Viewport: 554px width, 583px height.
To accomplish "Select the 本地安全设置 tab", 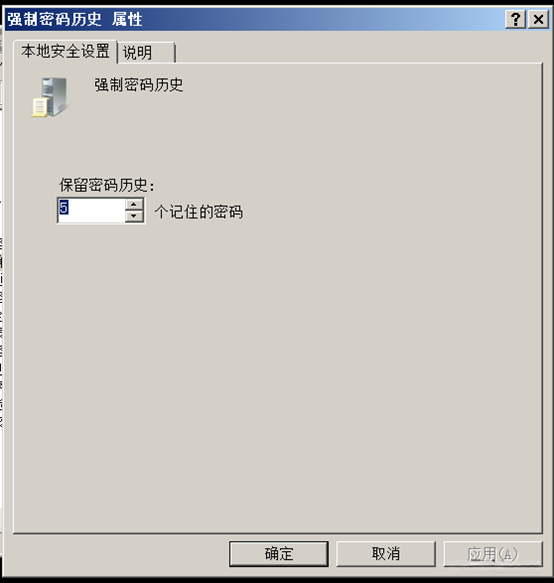I will click(x=65, y=51).
